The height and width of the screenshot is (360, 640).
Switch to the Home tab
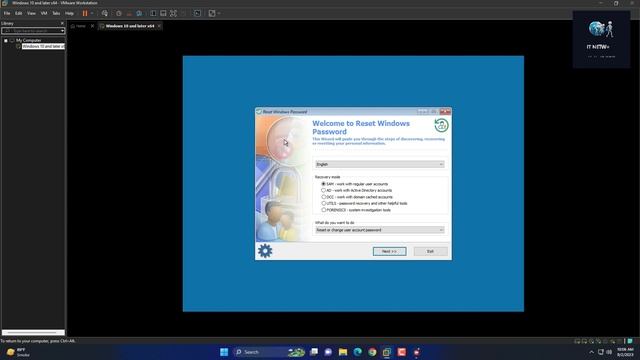80,26
